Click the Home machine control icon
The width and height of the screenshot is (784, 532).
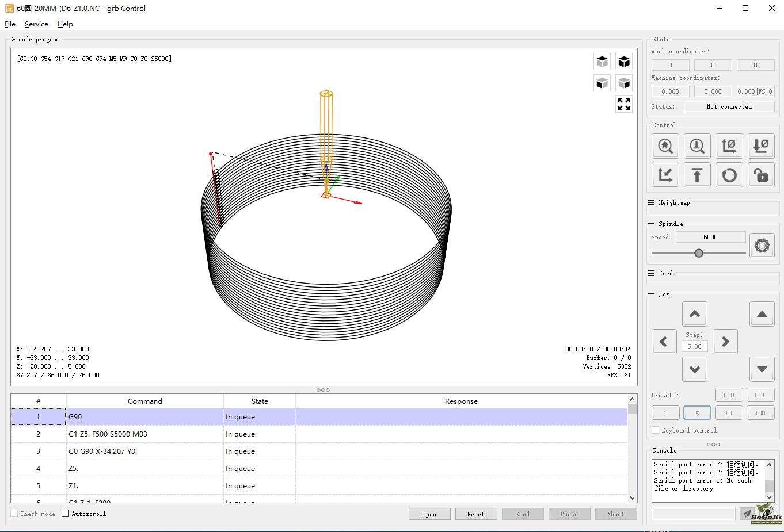[665, 146]
